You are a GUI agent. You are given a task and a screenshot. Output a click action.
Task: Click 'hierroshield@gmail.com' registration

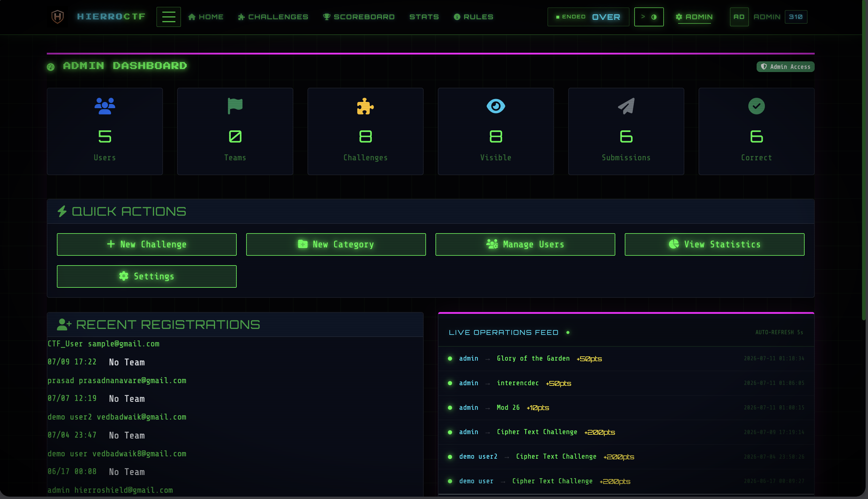tap(124, 490)
